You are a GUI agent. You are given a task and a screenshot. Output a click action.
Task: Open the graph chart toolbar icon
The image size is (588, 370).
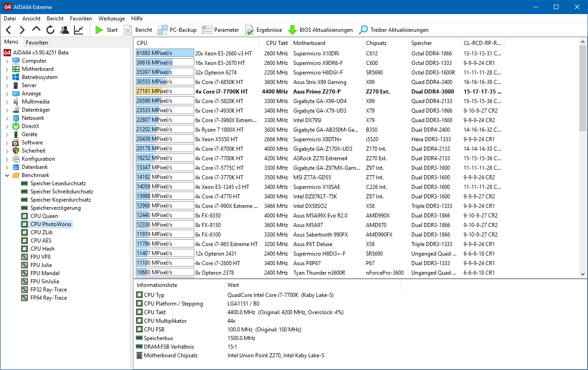tap(79, 30)
